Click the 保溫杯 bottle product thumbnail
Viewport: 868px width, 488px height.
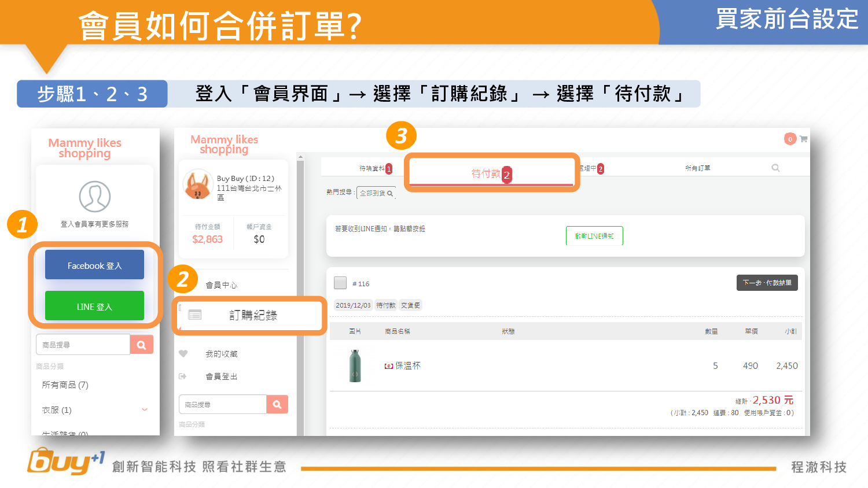pyautogui.click(x=355, y=366)
